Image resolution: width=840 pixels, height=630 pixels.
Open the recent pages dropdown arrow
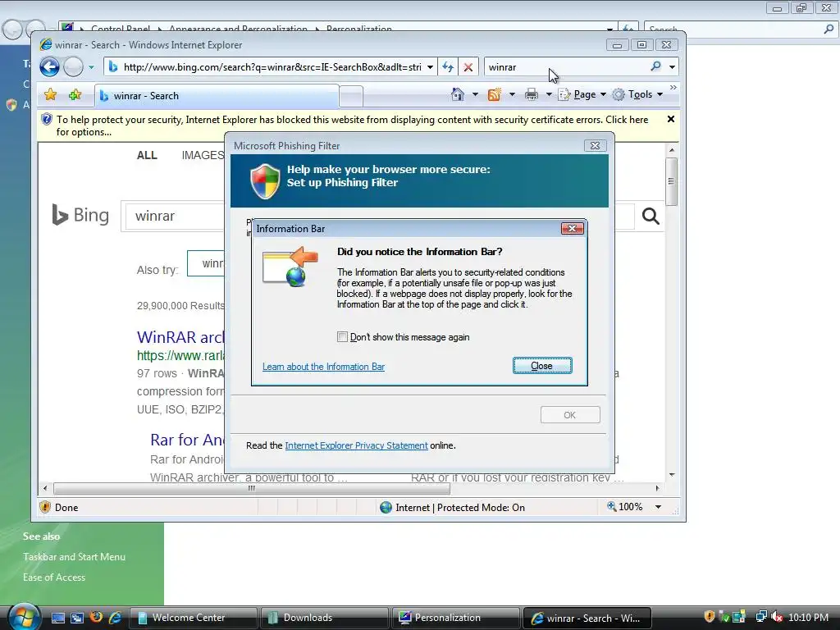click(91, 67)
